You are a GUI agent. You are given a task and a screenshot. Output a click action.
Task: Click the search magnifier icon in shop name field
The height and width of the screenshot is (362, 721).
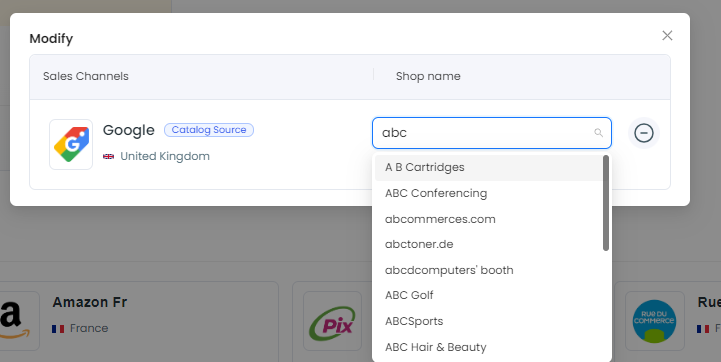point(598,133)
